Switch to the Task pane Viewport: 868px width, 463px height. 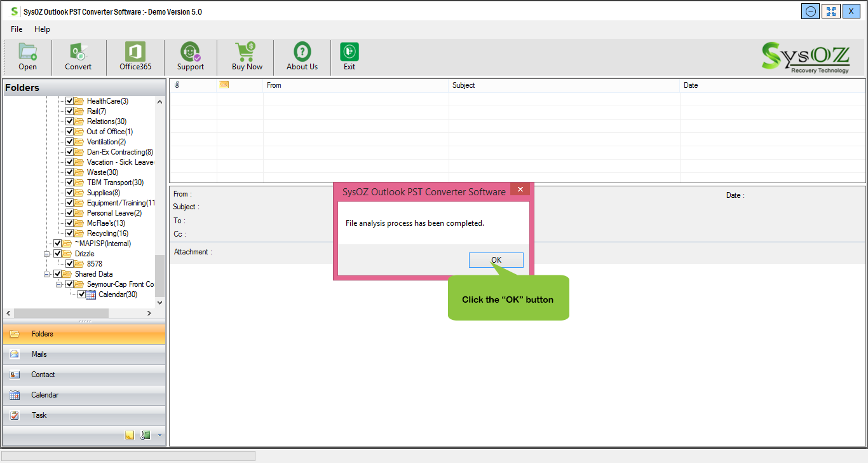point(85,415)
